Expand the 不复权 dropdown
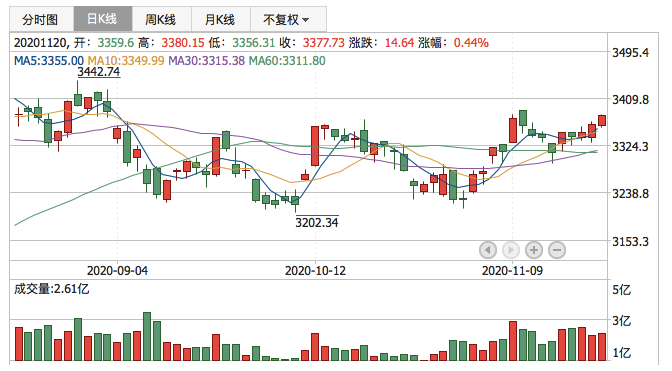Viewport: 672px width, 371px height. (x=288, y=19)
